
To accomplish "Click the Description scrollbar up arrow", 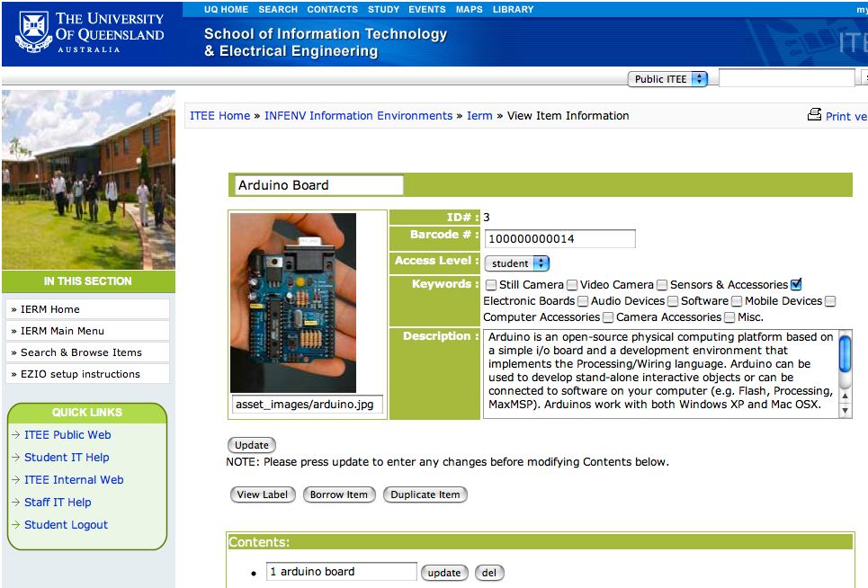I will point(845,396).
